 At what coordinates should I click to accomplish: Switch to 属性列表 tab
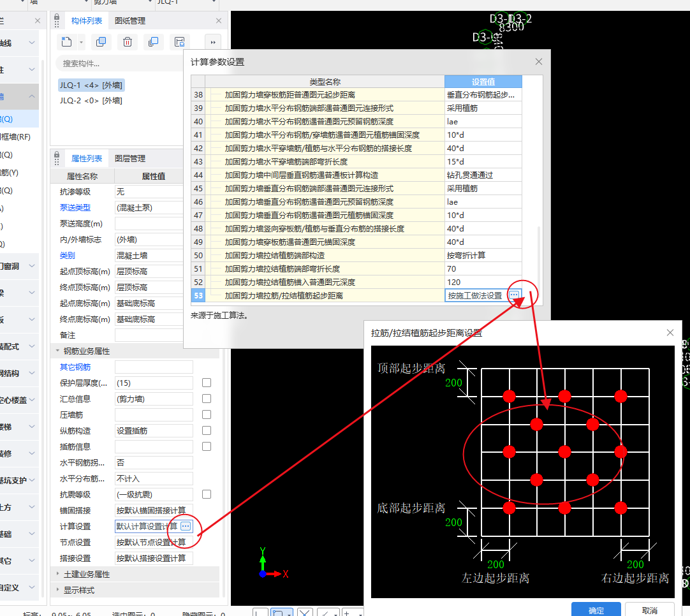[87, 158]
